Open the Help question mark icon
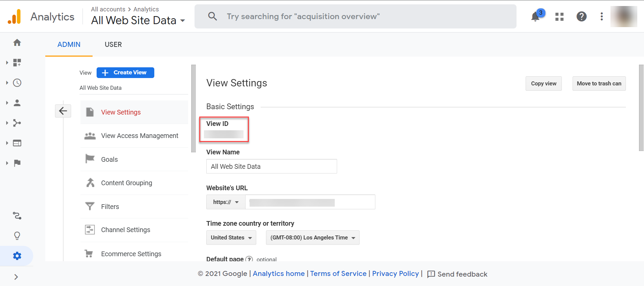This screenshot has width=644, height=286. [582, 16]
